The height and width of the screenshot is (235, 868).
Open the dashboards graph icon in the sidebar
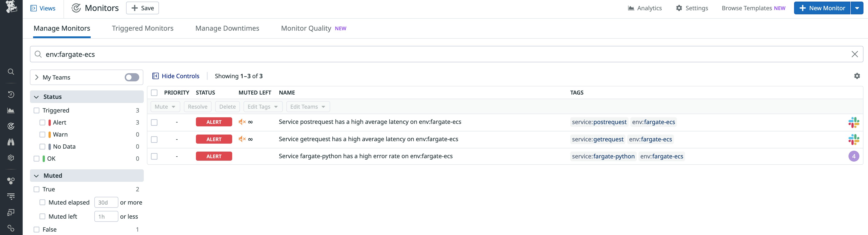(x=11, y=110)
